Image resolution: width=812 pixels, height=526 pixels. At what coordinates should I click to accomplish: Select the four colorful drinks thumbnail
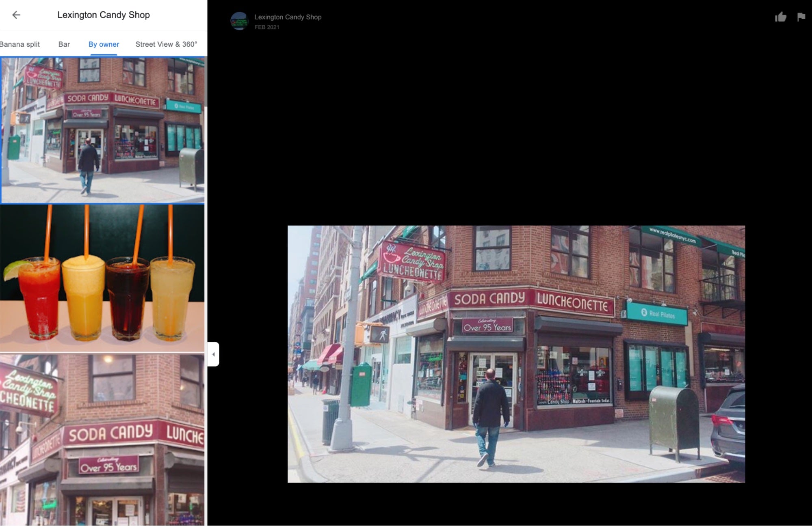(102, 278)
